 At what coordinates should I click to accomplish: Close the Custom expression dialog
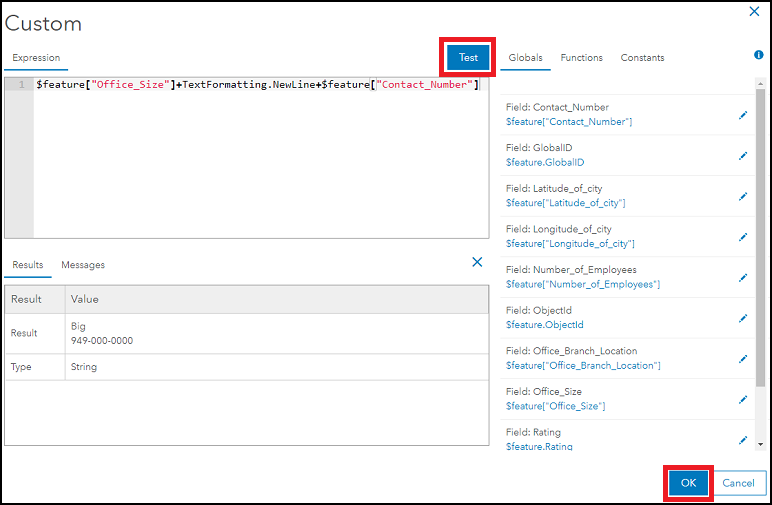(x=754, y=11)
